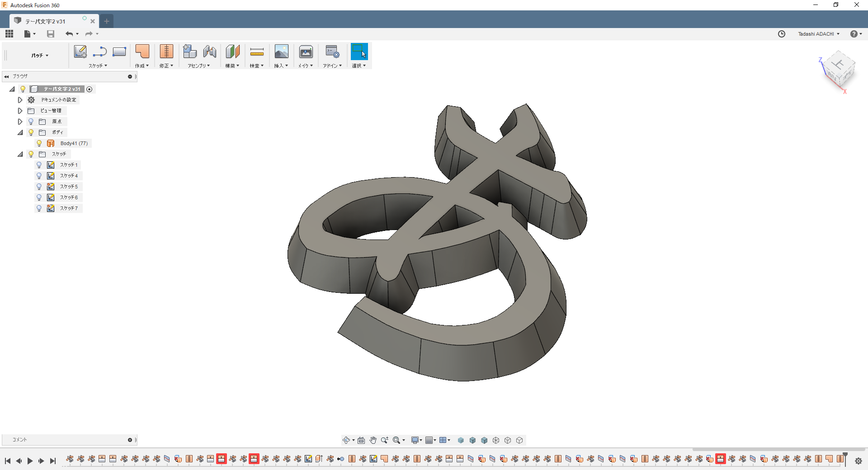This screenshot has height=470, width=868.
Task: Open the アセンブリ menu
Action: point(199,66)
